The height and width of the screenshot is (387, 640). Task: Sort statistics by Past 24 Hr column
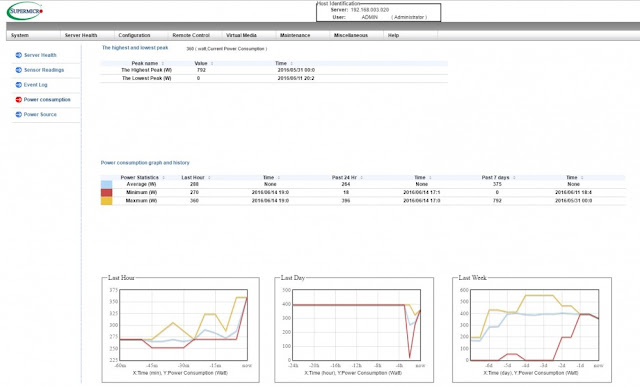(344, 178)
